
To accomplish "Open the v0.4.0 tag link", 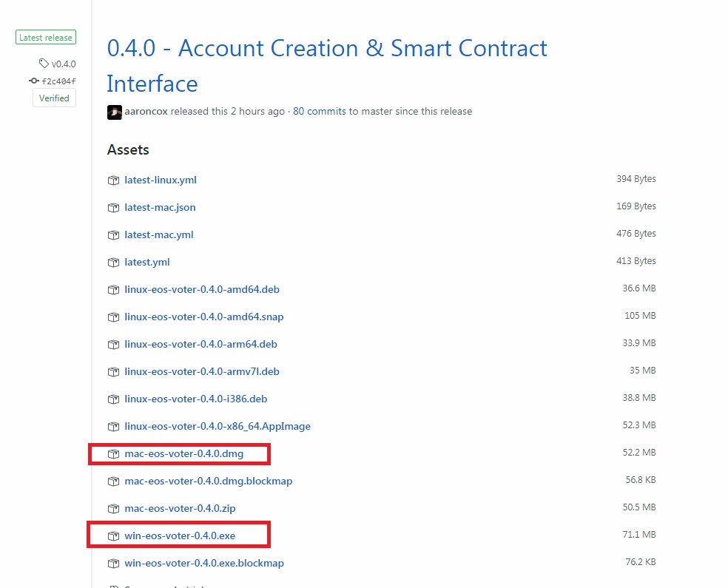I will pyautogui.click(x=64, y=64).
